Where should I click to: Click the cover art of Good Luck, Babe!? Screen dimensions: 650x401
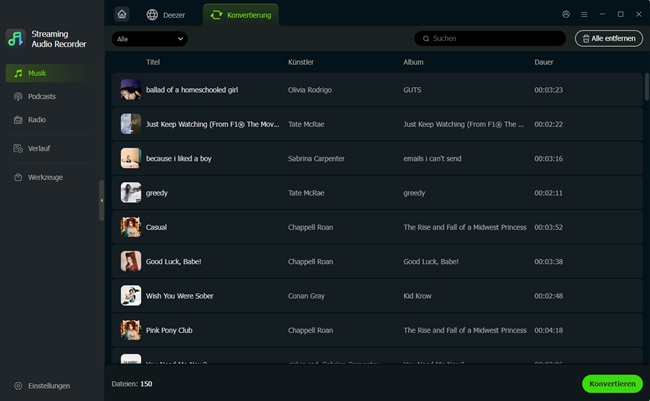(131, 261)
